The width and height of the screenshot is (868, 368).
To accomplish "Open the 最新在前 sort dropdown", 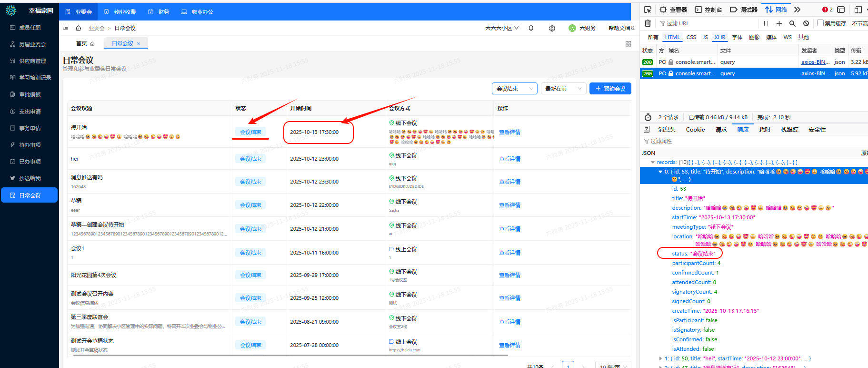I will tap(563, 89).
